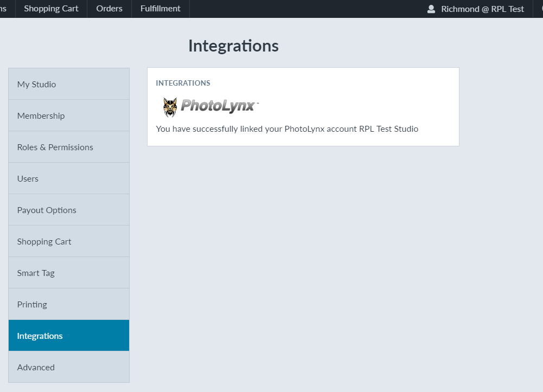Image resolution: width=543 pixels, height=392 pixels.
Task: Open Shopping Cart settings in the sidebar
Action: tap(69, 241)
